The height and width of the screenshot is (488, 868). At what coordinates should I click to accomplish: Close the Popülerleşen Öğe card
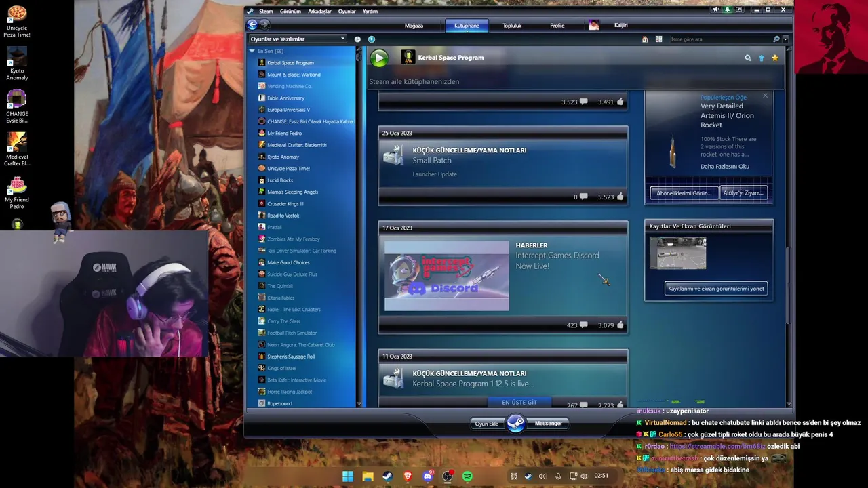coord(765,96)
